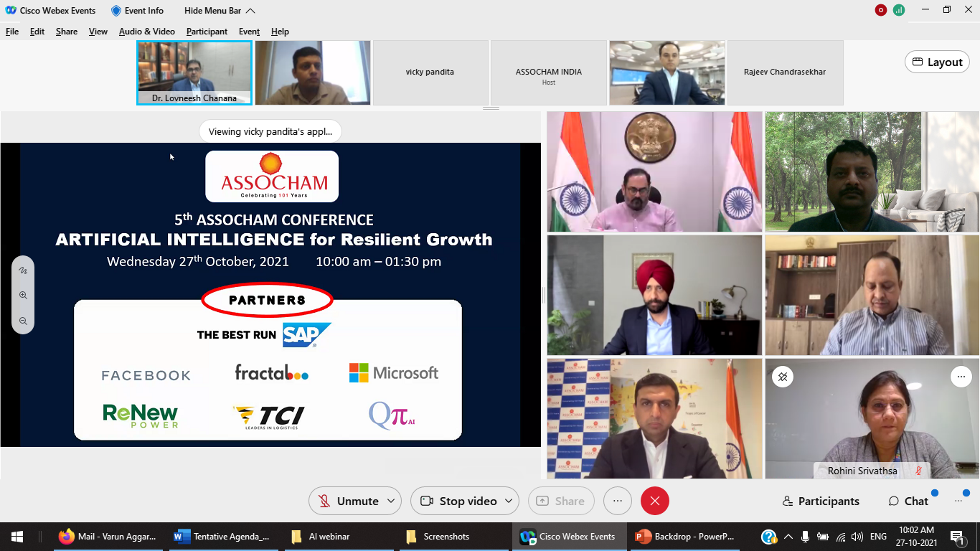Screen dimensions: 980x551
Task: Collapse the menu bar with Hide Menu Bar
Action: (x=220, y=11)
